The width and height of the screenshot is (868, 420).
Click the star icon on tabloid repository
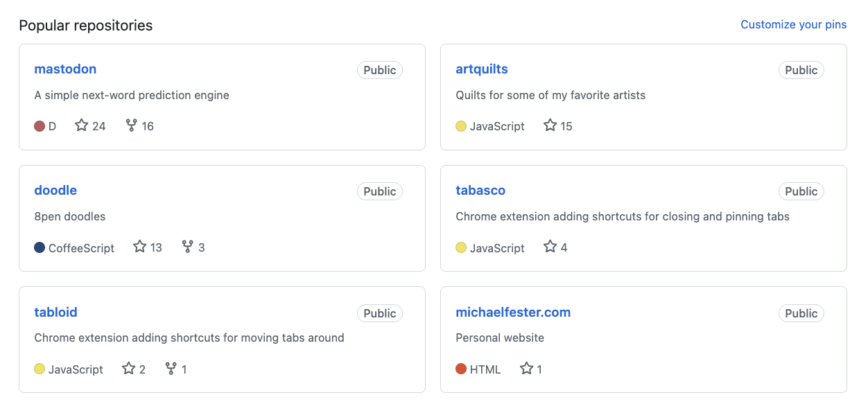(129, 369)
